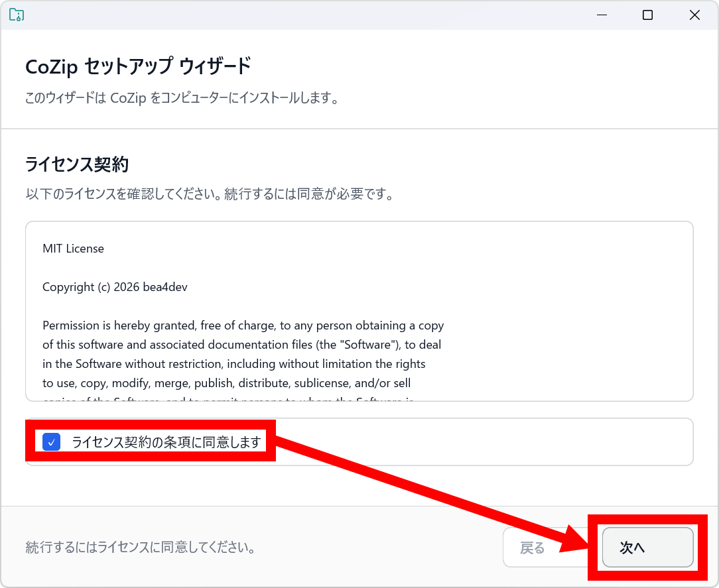Minimize the CoZip setup window
The width and height of the screenshot is (719, 588).
coord(602,15)
